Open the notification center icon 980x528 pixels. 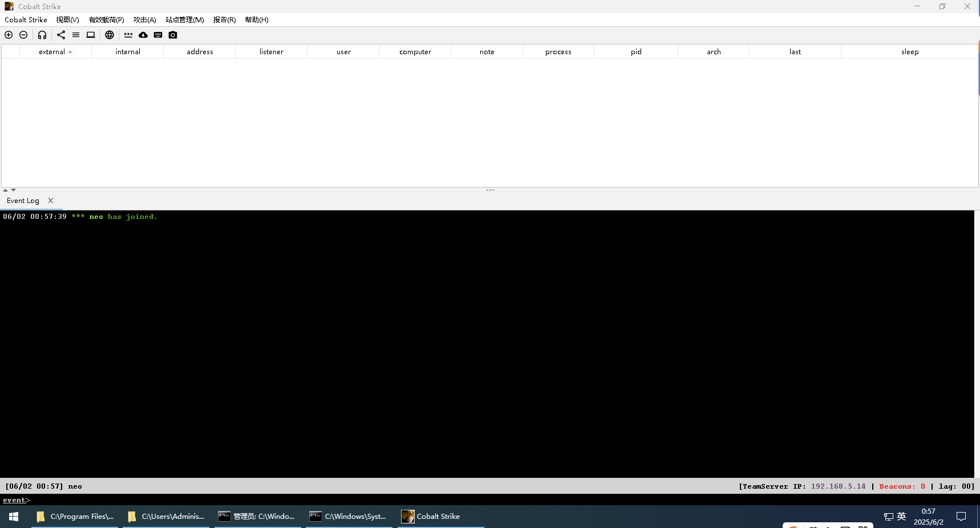pos(961,517)
